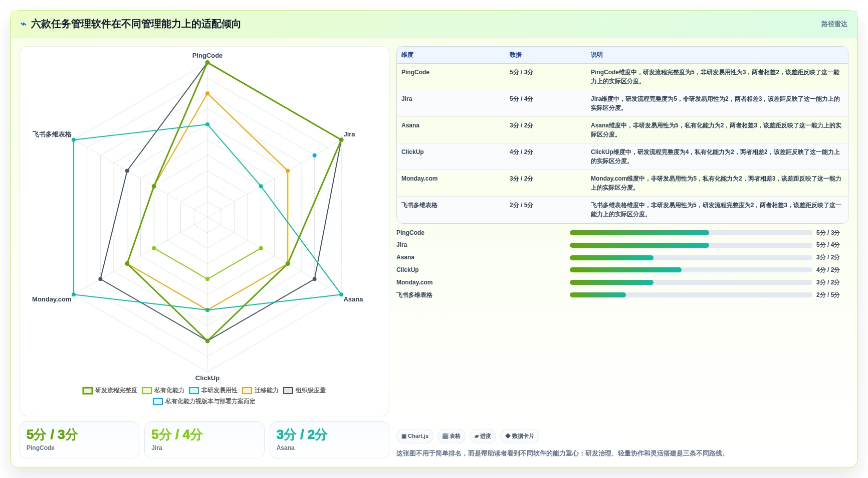Click the ClickUp description text in table
The width and height of the screenshot is (868, 478).
coord(716,156)
